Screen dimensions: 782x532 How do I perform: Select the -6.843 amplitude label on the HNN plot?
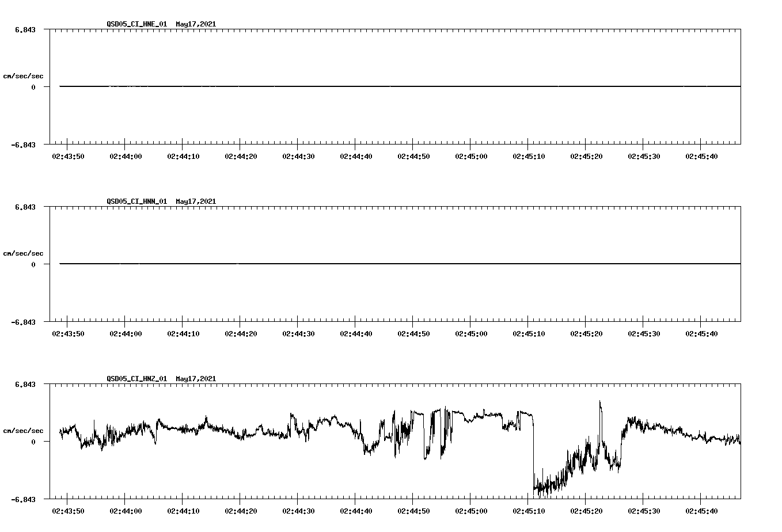(x=23, y=323)
